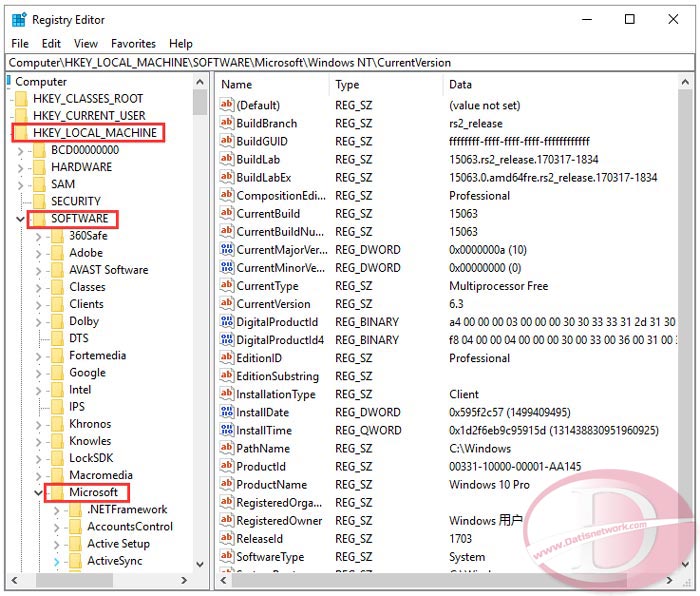
Task: Select the PathName value name
Action: tap(263, 448)
